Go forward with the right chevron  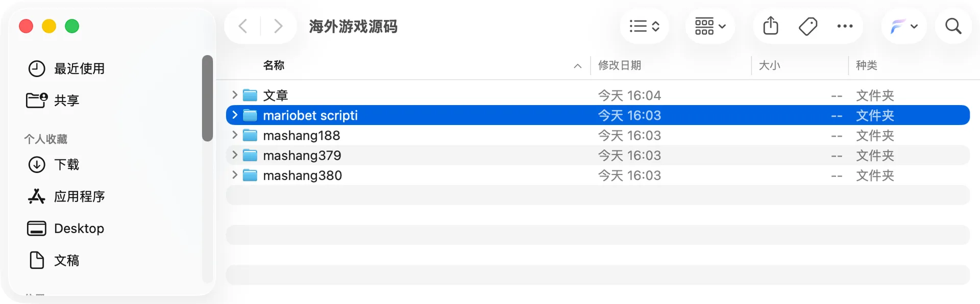click(278, 26)
